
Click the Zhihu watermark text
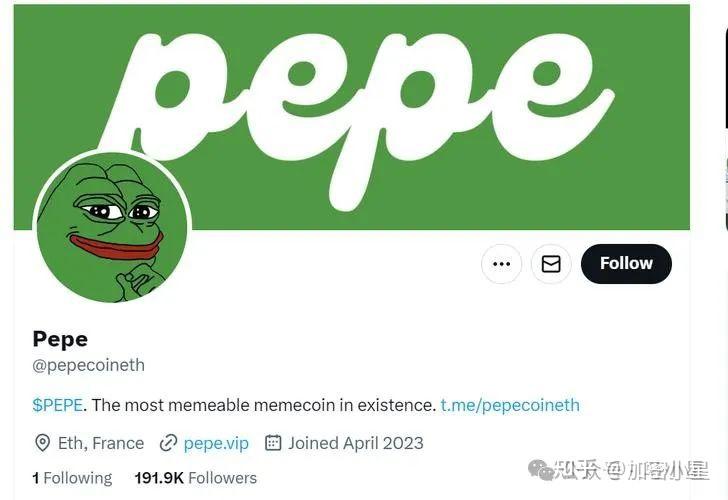(x=578, y=470)
